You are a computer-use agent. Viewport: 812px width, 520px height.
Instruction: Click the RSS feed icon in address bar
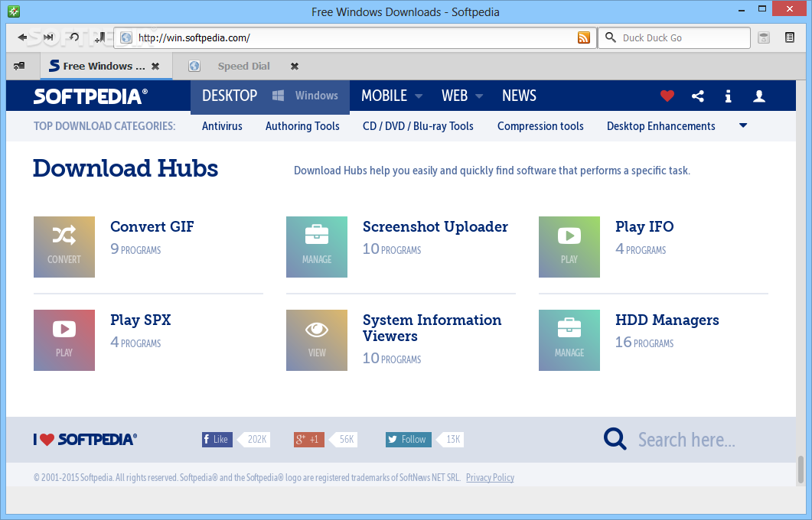click(584, 37)
